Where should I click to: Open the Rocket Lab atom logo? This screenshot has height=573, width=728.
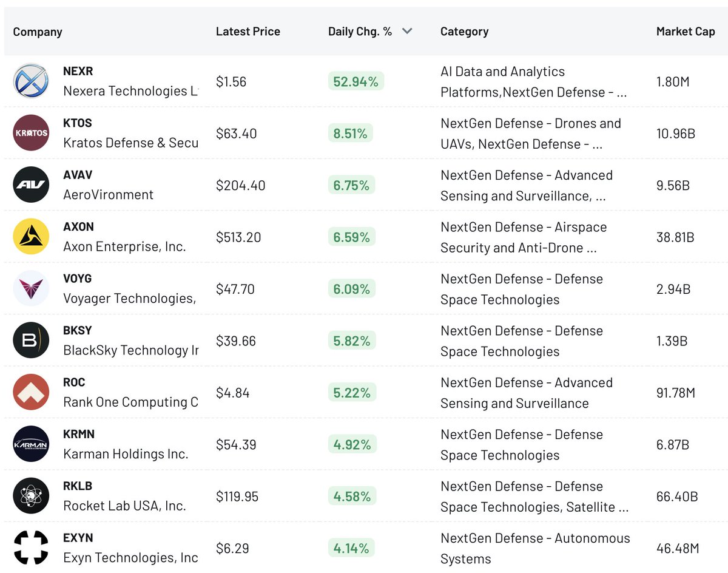[x=31, y=496]
